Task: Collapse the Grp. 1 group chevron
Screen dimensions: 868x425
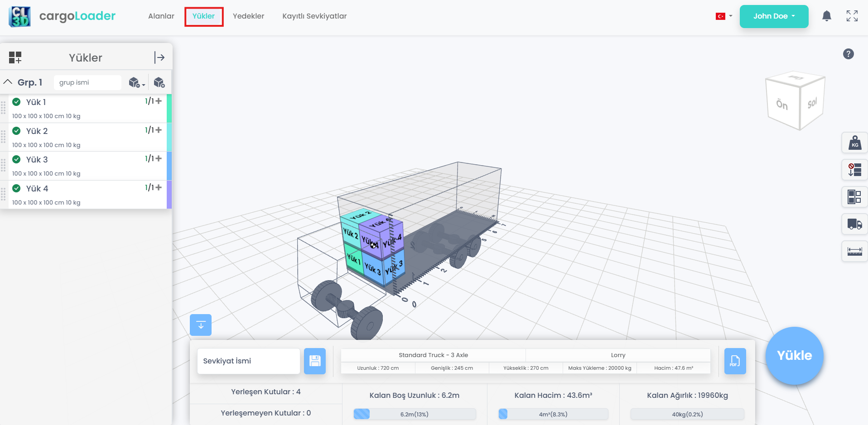Action: click(8, 82)
